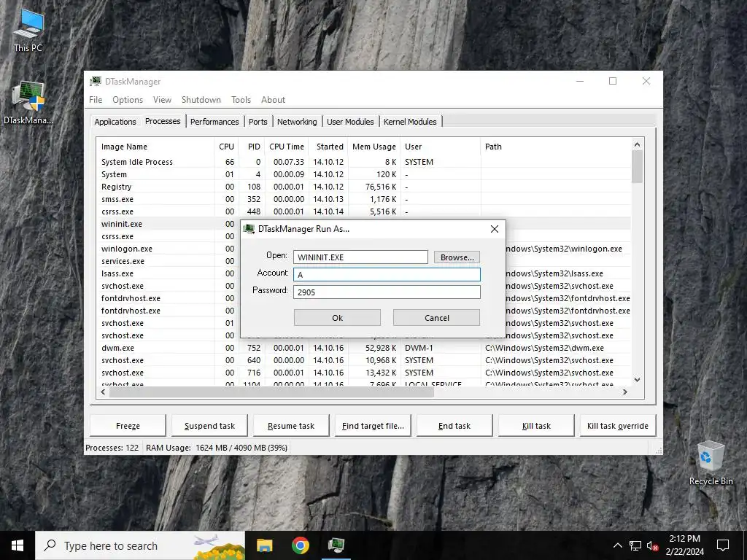Click the muted volume tray icon
The width and height of the screenshot is (747, 560).
pos(652,545)
